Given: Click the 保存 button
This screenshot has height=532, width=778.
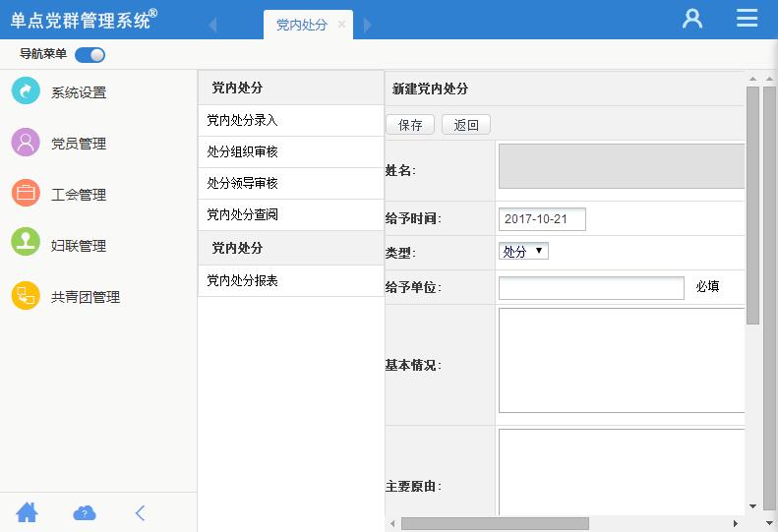Looking at the screenshot, I should click(x=410, y=125).
